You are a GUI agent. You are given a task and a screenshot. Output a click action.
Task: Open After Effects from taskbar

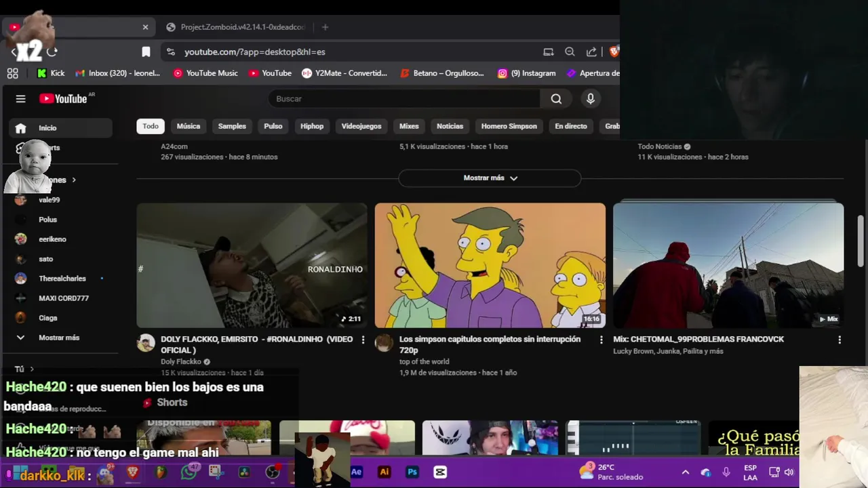[356, 472]
